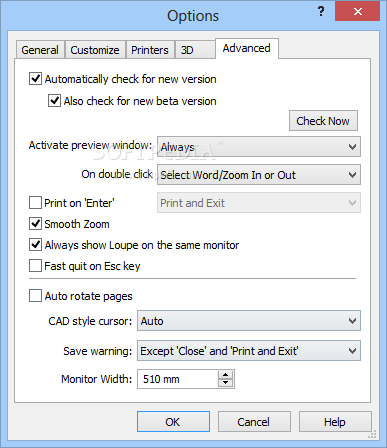Open the CAD style cursor dropdown

click(249, 321)
